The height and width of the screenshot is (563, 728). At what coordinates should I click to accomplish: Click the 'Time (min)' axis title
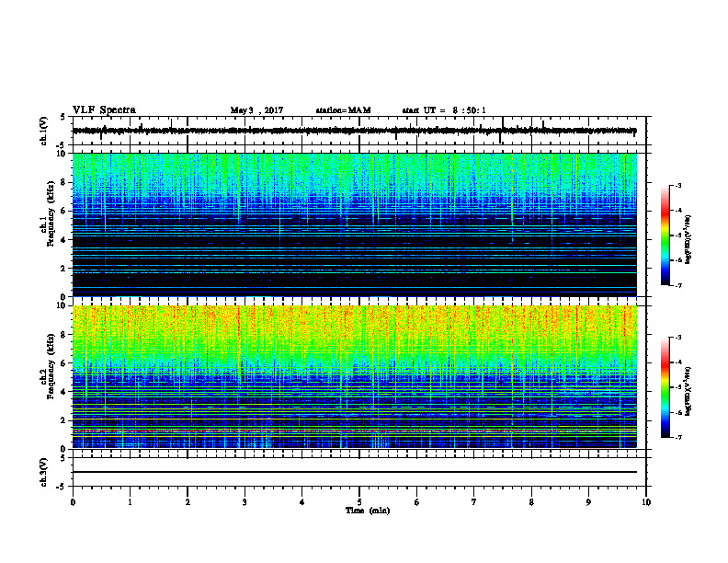[x=368, y=511]
